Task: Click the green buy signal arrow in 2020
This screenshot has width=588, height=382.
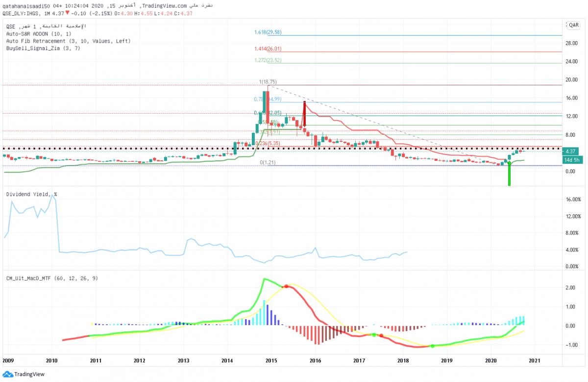Action: click(510, 174)
